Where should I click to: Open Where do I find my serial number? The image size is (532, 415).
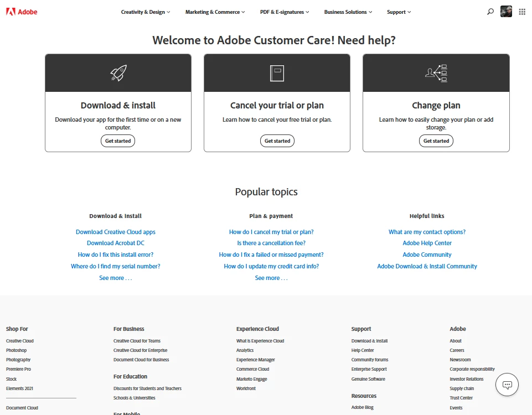pyautogui.click(x=115, y=266)
